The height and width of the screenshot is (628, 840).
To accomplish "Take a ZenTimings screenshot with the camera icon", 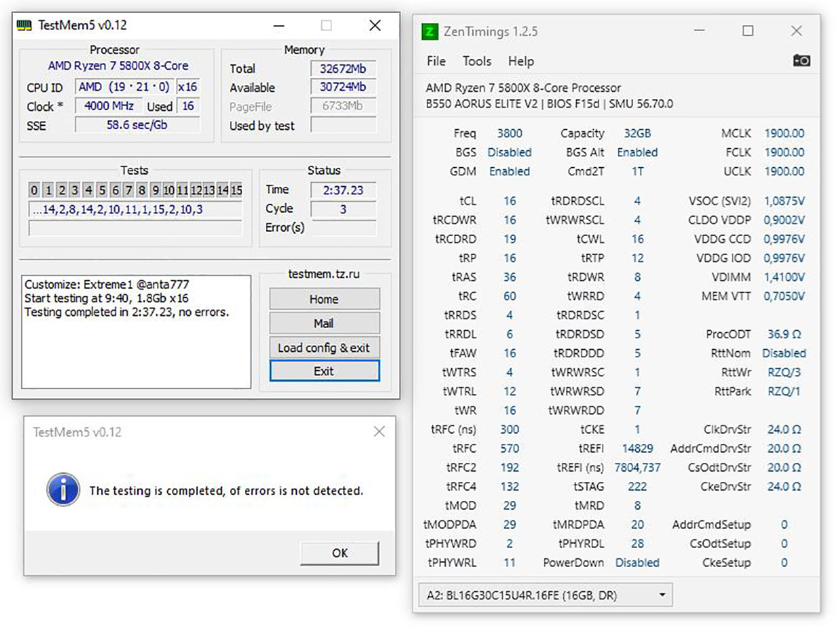I will tap(801, 61).
